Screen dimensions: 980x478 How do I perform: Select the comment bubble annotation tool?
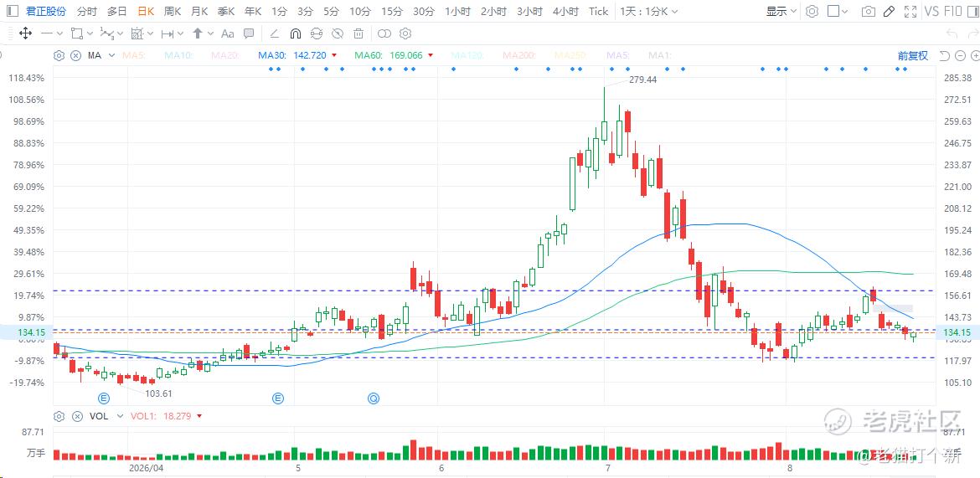pos(249,33)
